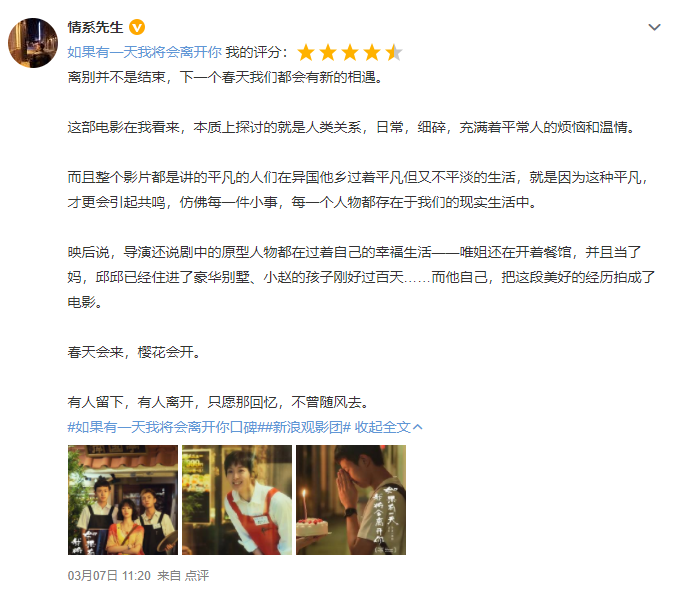
Task: Open the thumbnail of woman in red apron
Action: point(237,500)
